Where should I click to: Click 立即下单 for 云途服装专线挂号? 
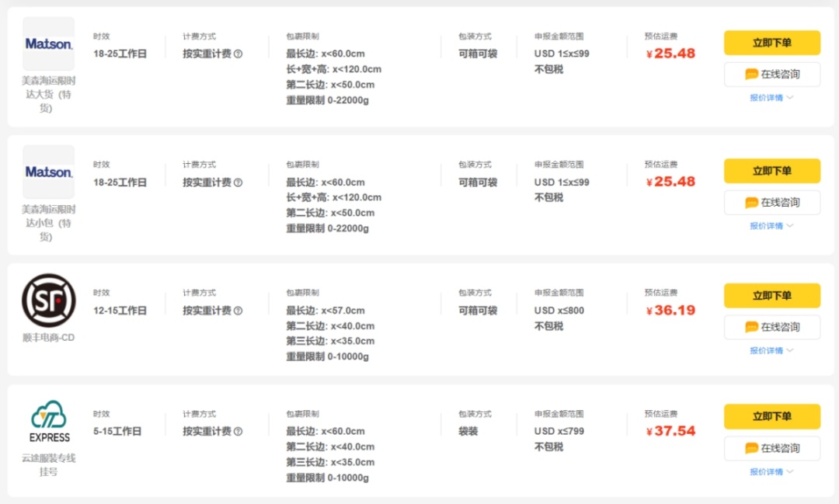(x=772, y=417)
